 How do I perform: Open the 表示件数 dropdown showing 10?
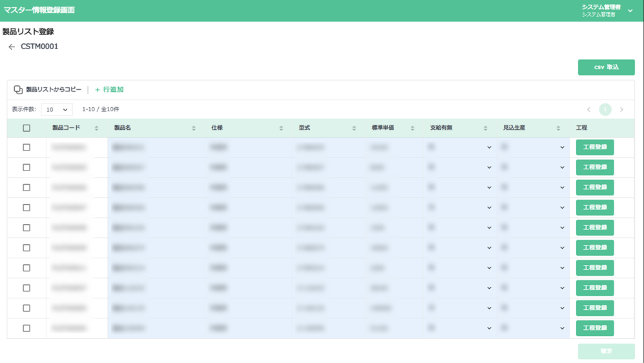[x=57, y=110]
